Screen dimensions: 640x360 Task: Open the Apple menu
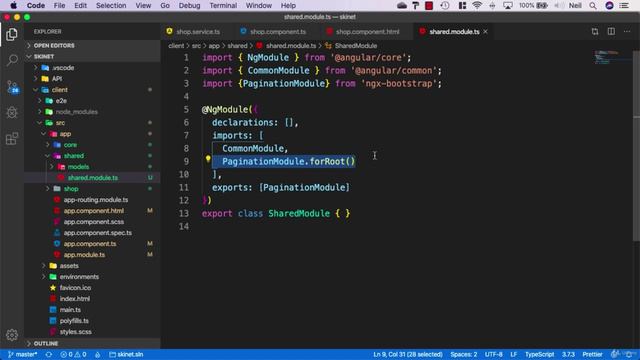[13, 5]
